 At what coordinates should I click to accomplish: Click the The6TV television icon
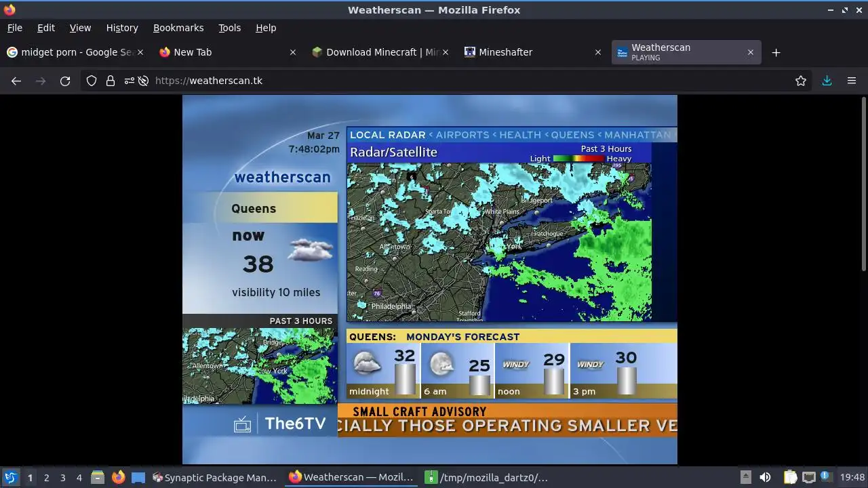(242, 425)
